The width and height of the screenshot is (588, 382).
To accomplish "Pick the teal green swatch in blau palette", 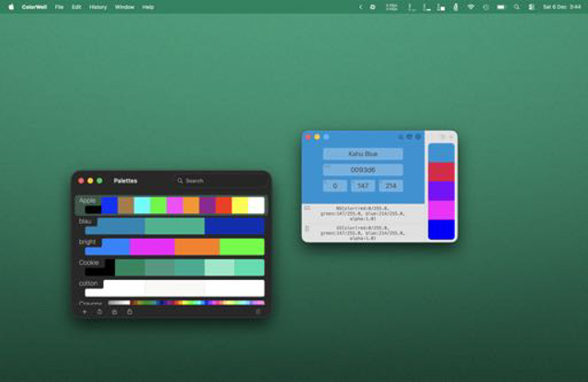I will click(x=175, y=226).
